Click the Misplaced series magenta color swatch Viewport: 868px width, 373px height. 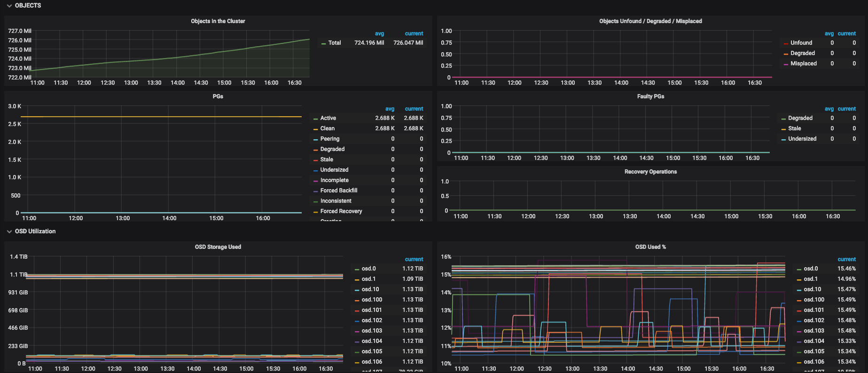pos(786,64)
